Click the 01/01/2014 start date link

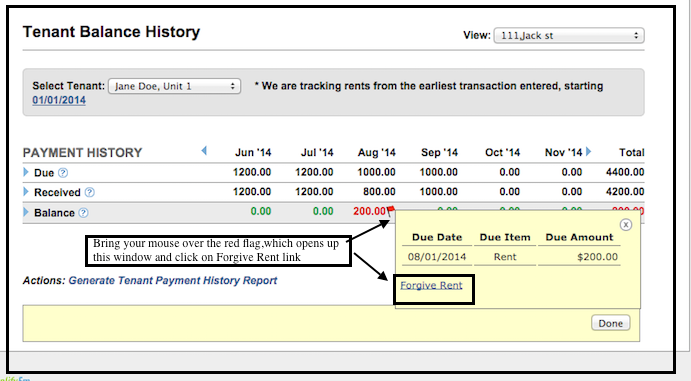(59, 100)
